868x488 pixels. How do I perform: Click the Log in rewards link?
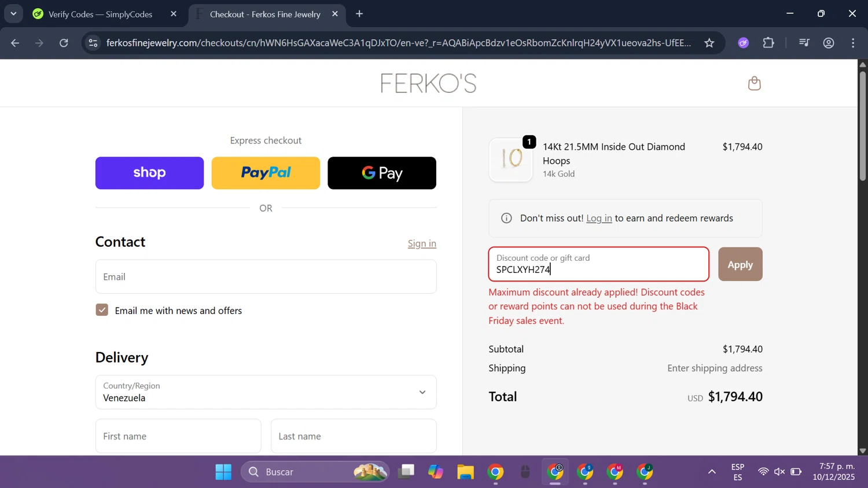[x=599, y=218]
